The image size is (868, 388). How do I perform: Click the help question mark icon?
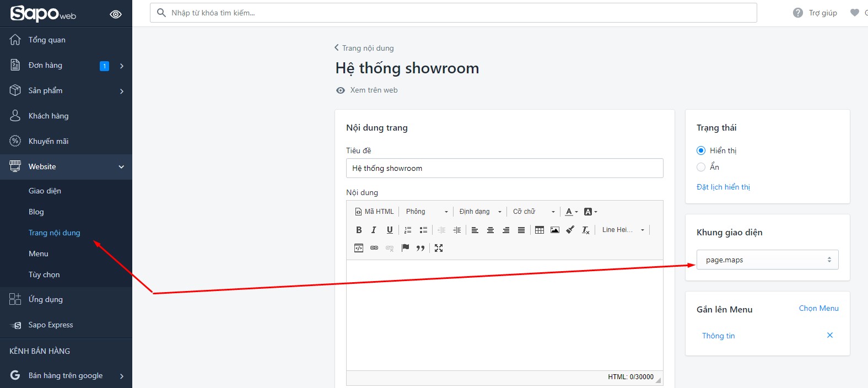[798, 13]
